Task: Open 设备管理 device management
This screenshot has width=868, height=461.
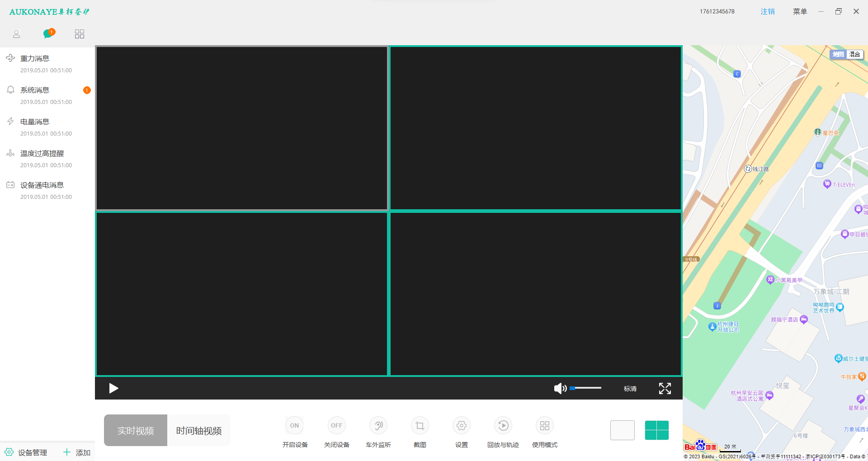Action: (x=33, y=452)
